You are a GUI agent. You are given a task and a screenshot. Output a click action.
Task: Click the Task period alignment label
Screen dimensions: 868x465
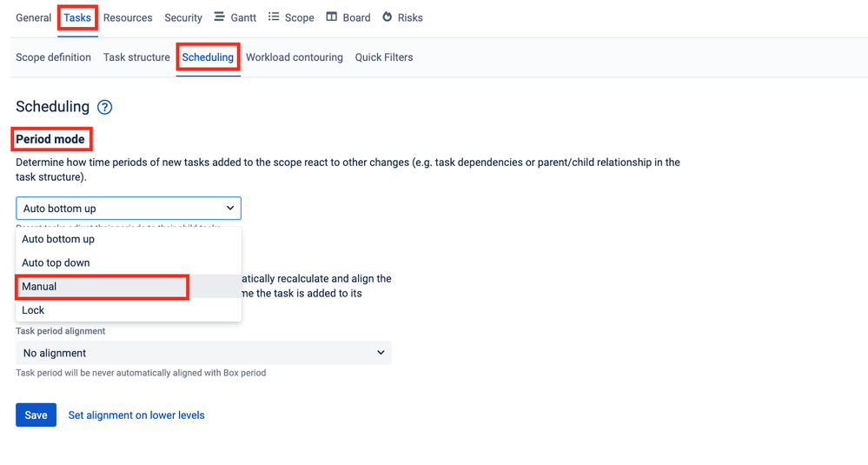(60, 331)
